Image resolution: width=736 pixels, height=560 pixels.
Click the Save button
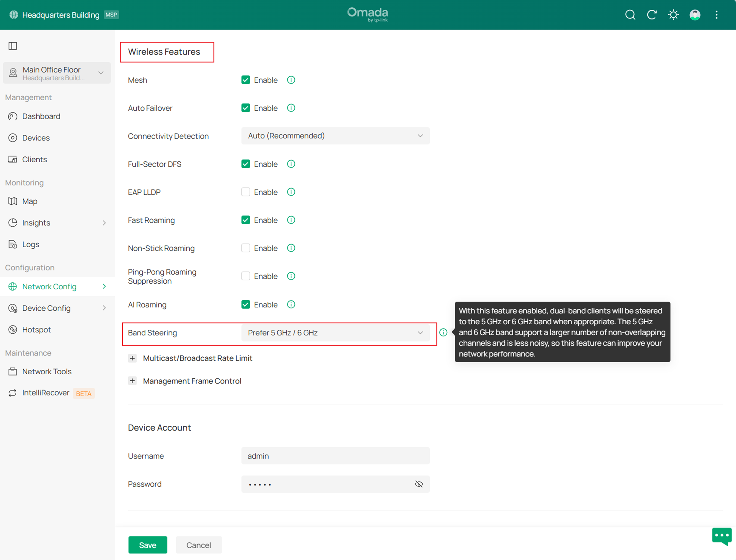pos(147,545)
